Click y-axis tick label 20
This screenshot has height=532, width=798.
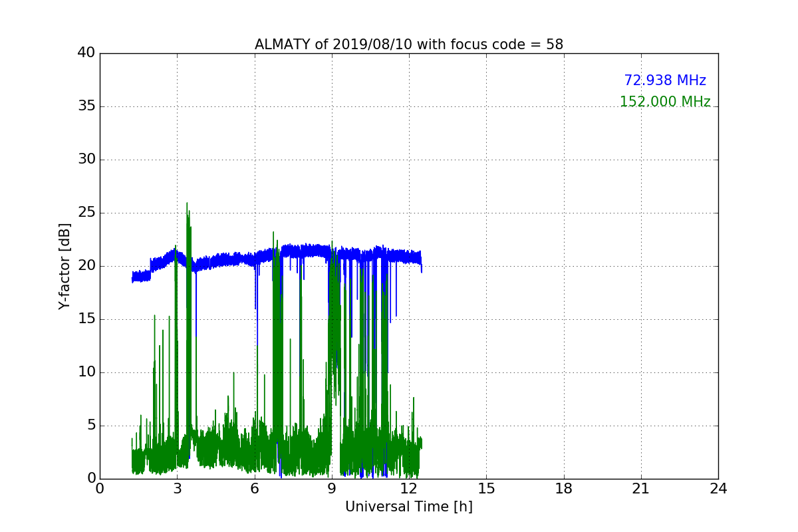point(86,266)
